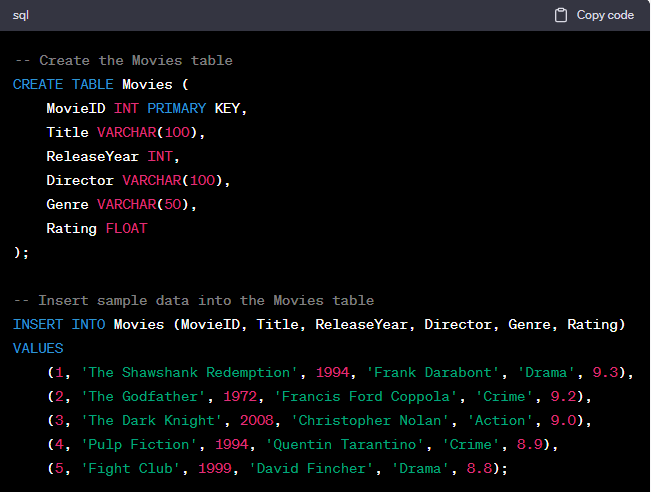
Task: Click the "Director VARCHAR(100)," line
Action: 138,181
